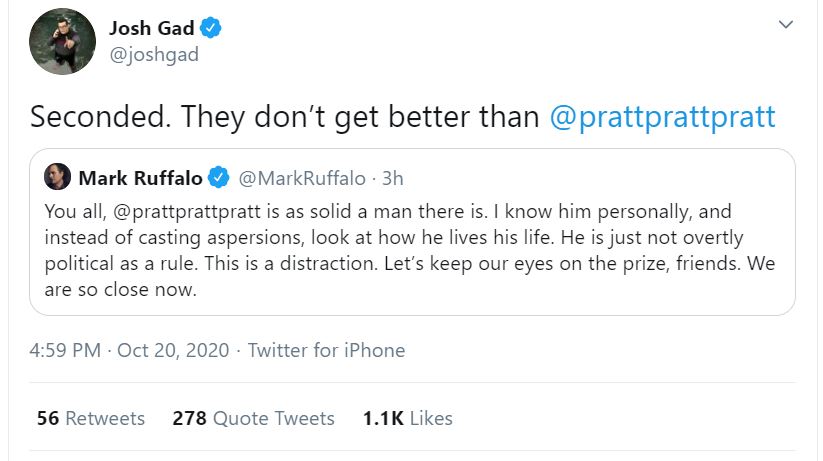Click Mark Ruffalo's small avatar
Image resolution: width=823 pixels, height=461 pixels.
click(x=58, y=178)
